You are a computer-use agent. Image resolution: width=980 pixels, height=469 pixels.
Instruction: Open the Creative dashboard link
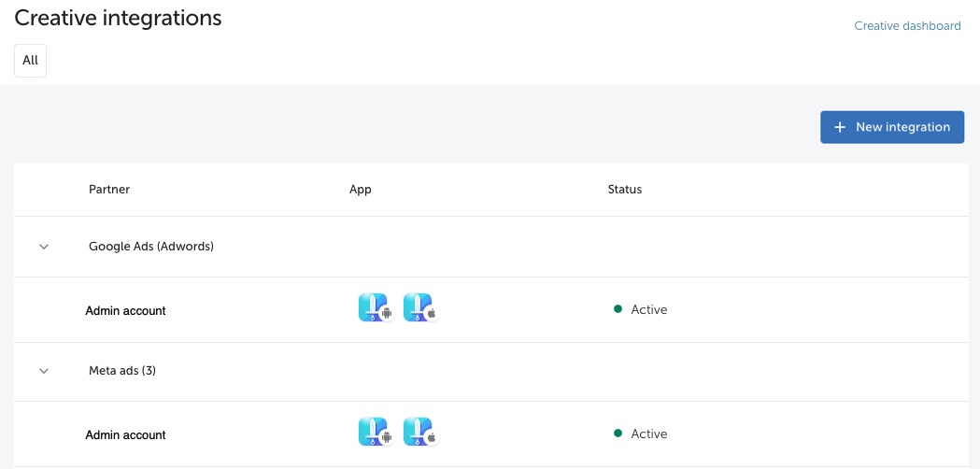(x=907, y=26)
